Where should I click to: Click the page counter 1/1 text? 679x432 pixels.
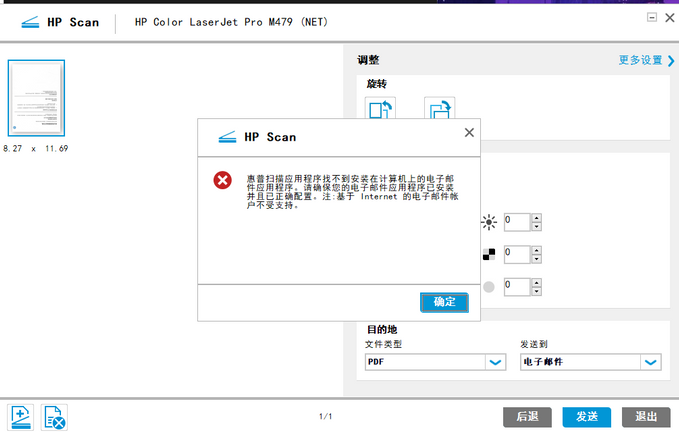tap(326, 416)
